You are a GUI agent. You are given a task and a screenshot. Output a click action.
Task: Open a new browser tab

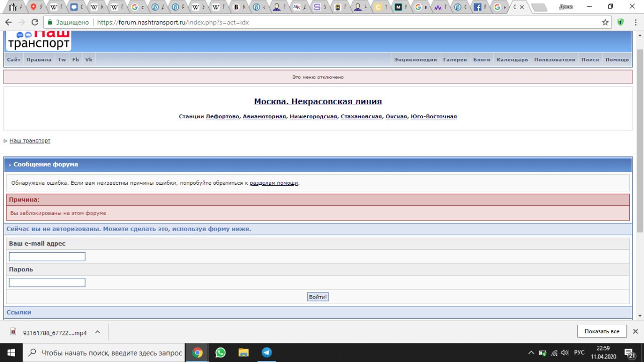pyautogui.click(x=539, y=7)
